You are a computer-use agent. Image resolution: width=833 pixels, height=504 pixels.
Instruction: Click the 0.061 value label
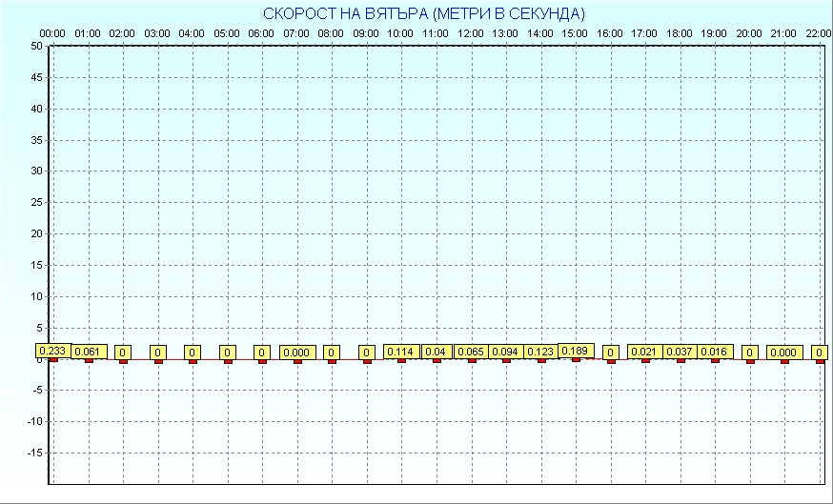point(89,352)
